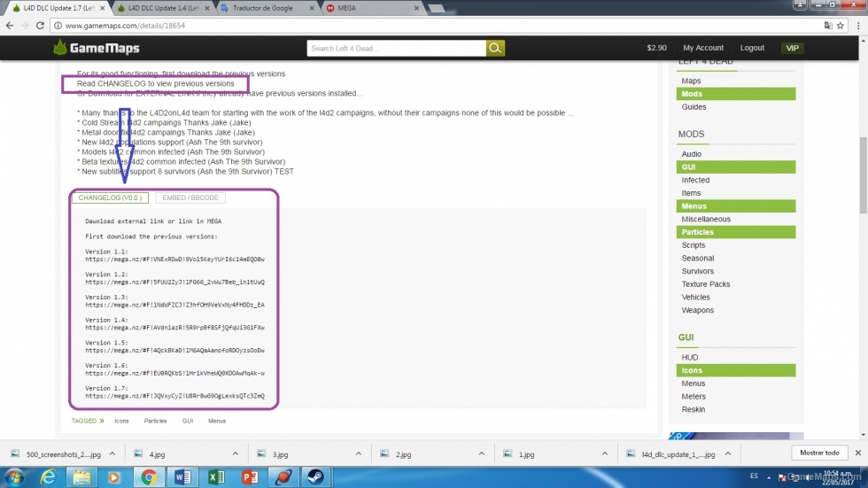This screenshot has width=868, height=488.
Task: Click in the Search Left 4 Dead field
Action: tap(397, 48)
